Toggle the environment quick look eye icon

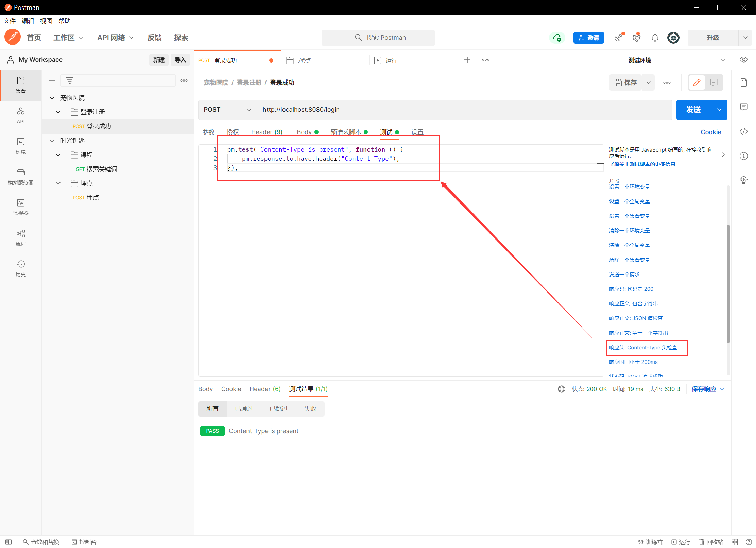pyautogui.click(x=743, y=60)
